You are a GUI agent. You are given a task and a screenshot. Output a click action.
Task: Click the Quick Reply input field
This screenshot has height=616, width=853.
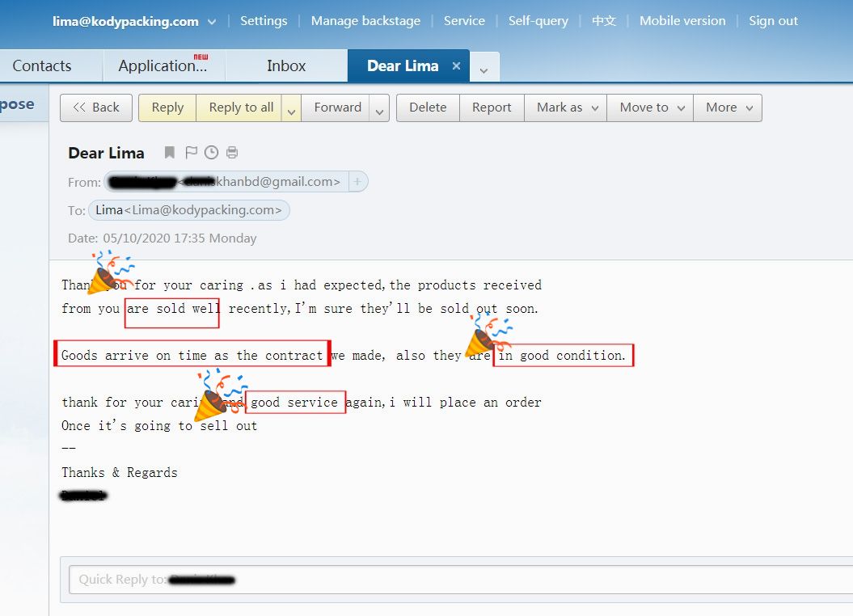[x=461, y=580]
